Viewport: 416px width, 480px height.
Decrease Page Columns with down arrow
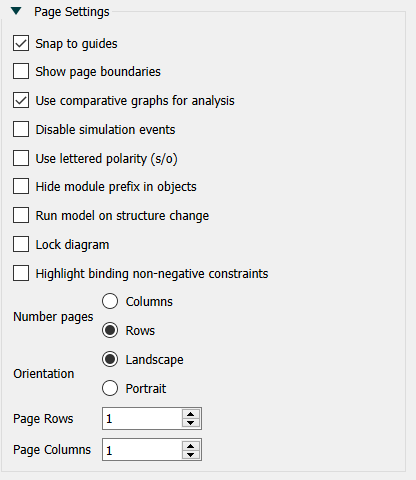tap(191, 454)
